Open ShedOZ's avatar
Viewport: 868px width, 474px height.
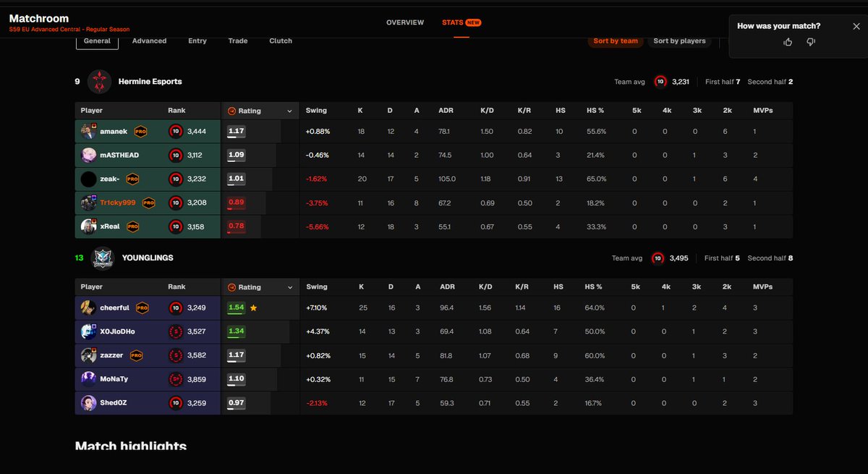(88, 403)
